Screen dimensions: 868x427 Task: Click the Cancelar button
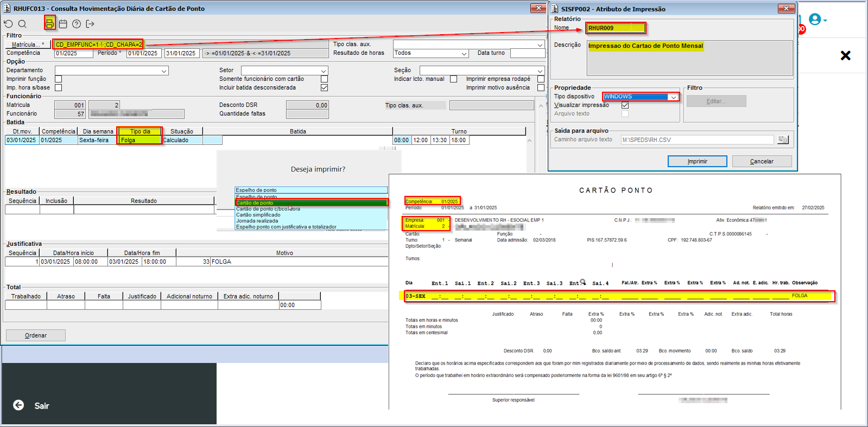click(x=762, y=161)
